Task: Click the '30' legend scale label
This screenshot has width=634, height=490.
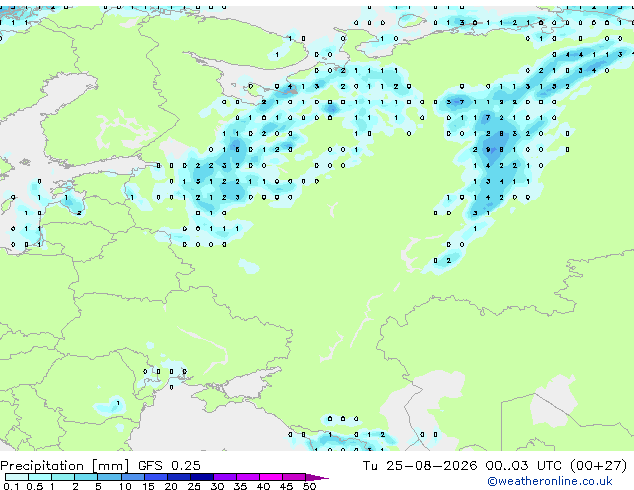Action: (217, 486)
